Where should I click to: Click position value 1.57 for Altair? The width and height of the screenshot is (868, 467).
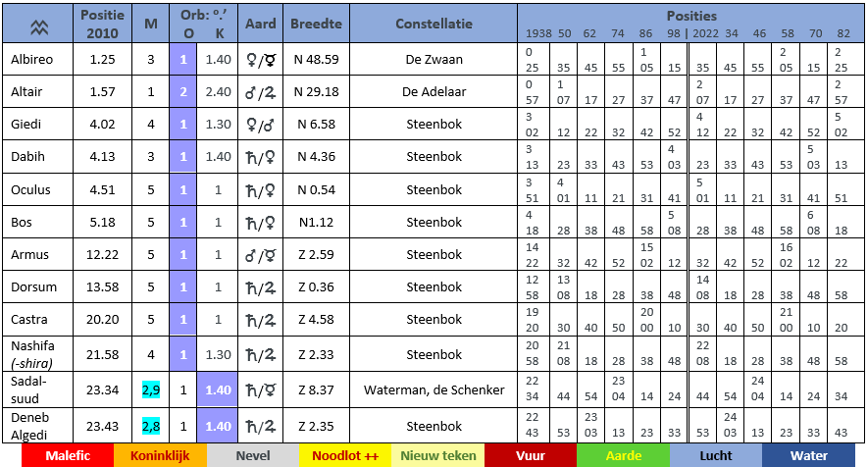[x=102, y=92]
